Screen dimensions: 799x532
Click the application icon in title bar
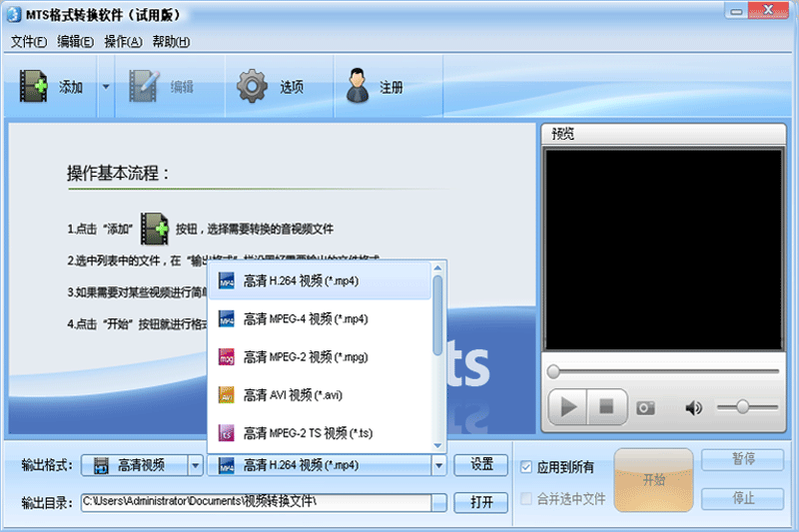tap(14, 14)
